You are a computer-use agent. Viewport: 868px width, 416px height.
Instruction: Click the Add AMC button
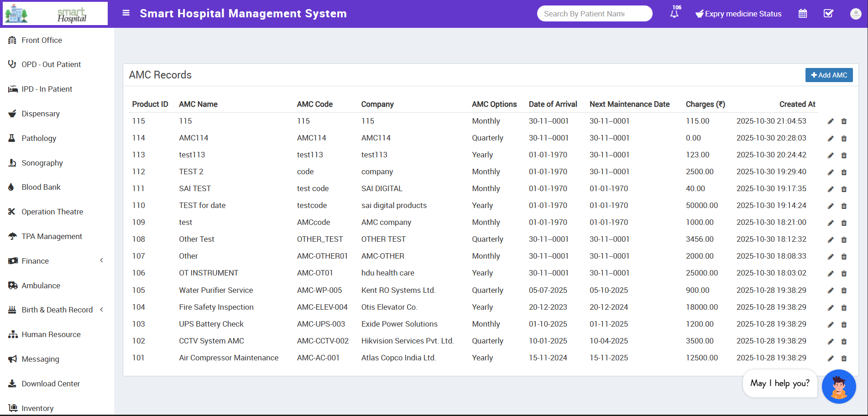coord(829,75)
